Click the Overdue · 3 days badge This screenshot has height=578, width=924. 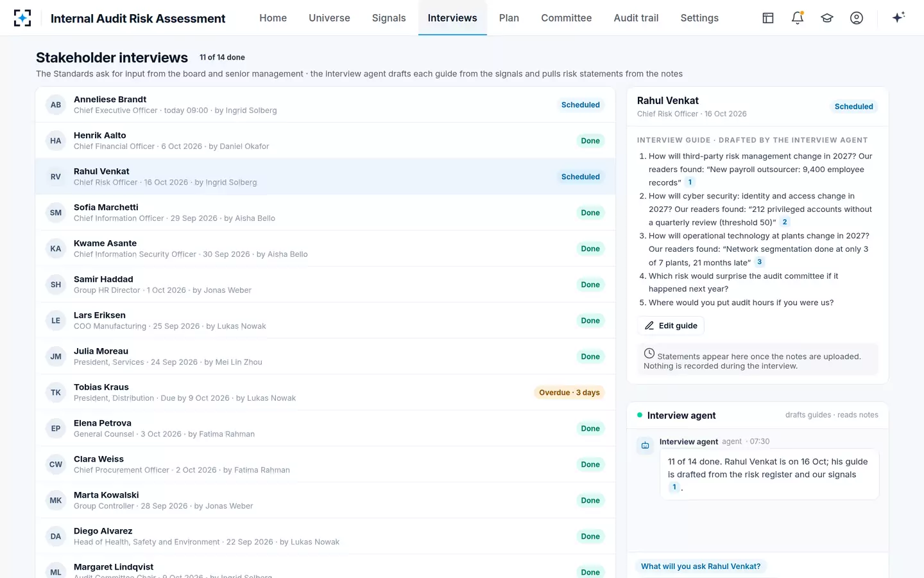pos(569,392)
